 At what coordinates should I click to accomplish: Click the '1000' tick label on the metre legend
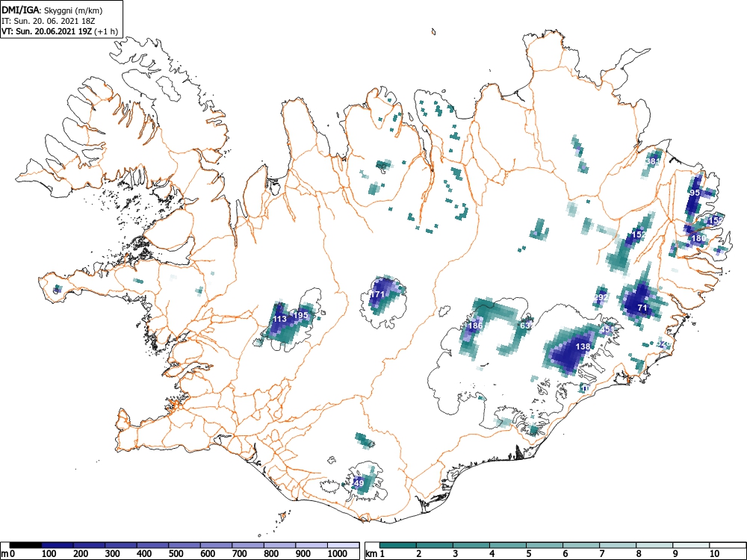(x=338, y=554)
